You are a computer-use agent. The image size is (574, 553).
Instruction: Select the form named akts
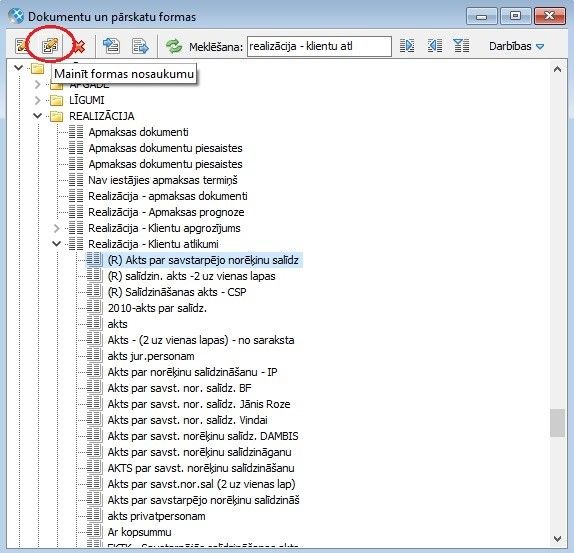118,324
